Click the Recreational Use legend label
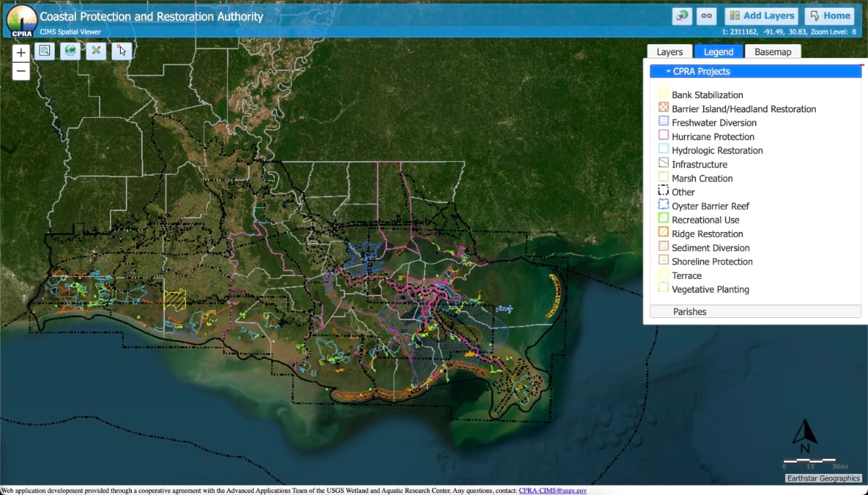Image resolution: width=868 pixels, height=495 pixels. pyautogui.click(x=705, y=220)
